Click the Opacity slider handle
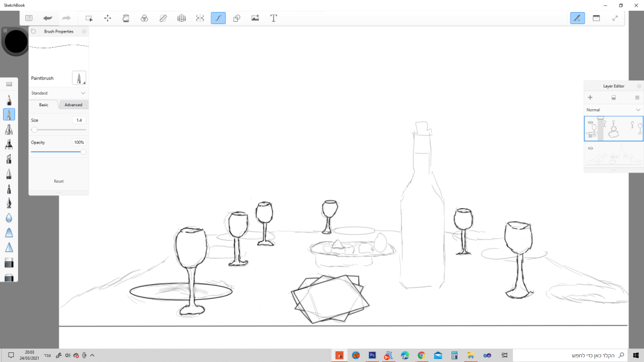 click(x=83, y=152)
